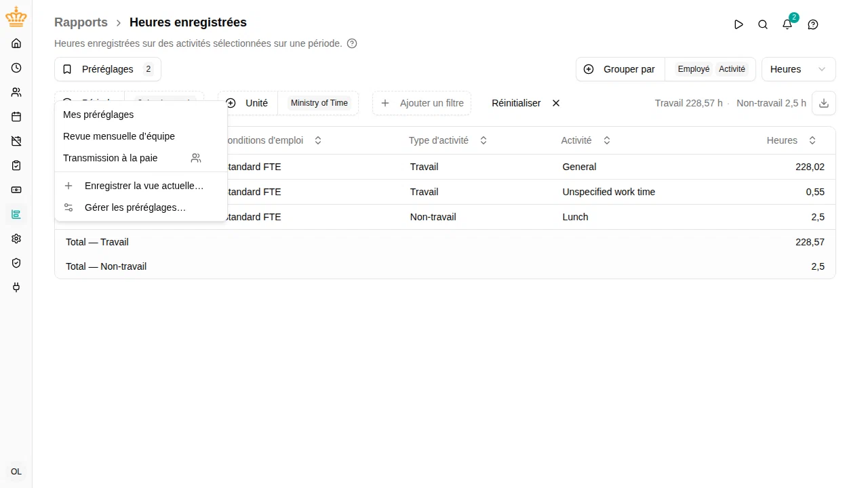Sort by Type d'activité column
This screenshot has width=868, height=488.
[448, 140]
